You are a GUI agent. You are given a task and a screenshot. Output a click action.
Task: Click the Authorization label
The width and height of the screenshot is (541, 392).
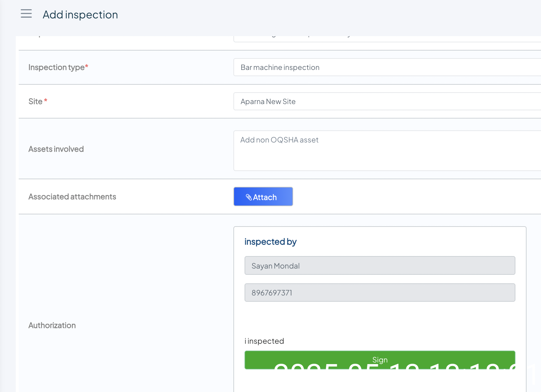pos(52,325)
